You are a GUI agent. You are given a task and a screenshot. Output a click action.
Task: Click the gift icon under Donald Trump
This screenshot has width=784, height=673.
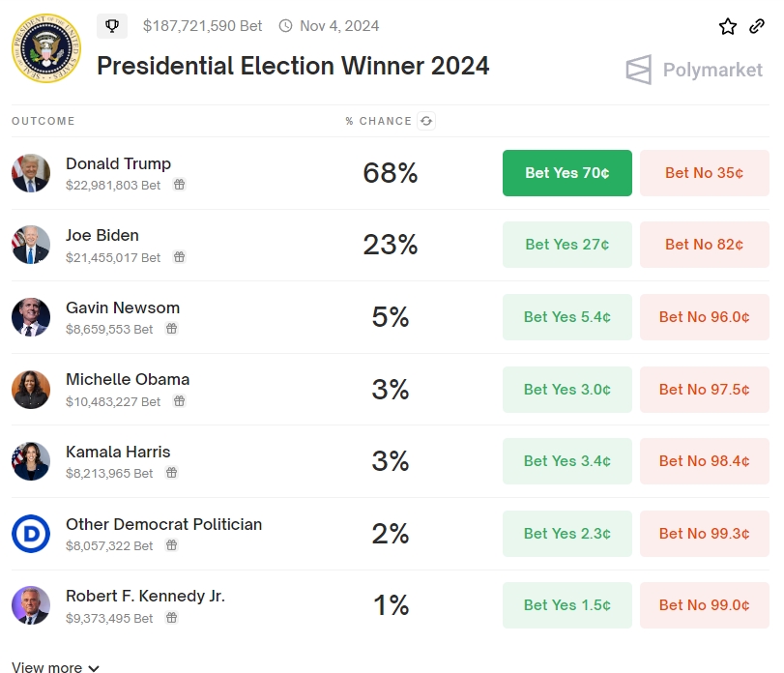(x=179, y=185)
